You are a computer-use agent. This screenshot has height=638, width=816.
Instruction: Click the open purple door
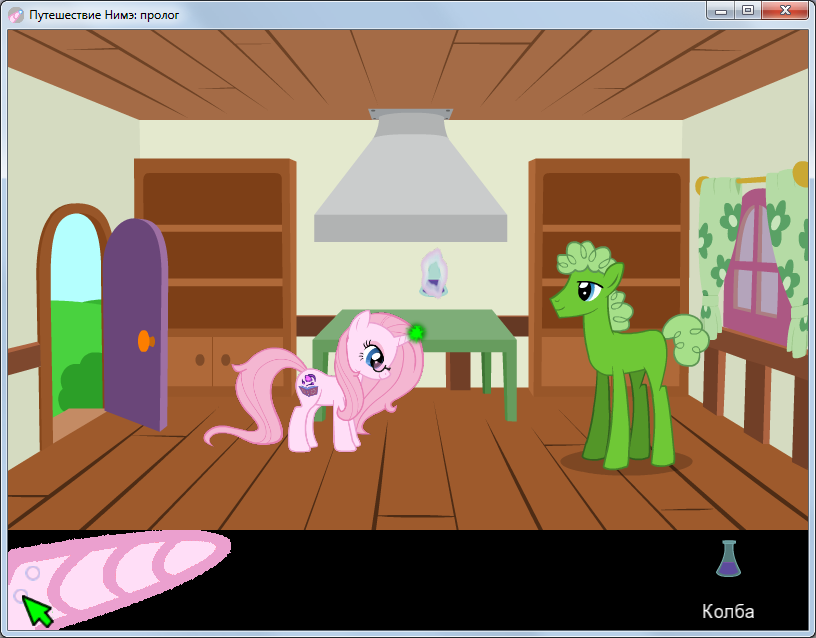pos(135,320)
